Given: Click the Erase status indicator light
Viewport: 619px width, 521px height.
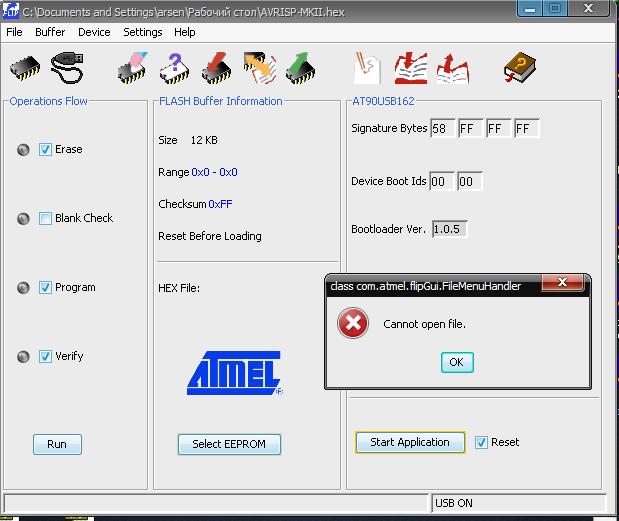Looking at the screenshot, I should coord(23,150).
